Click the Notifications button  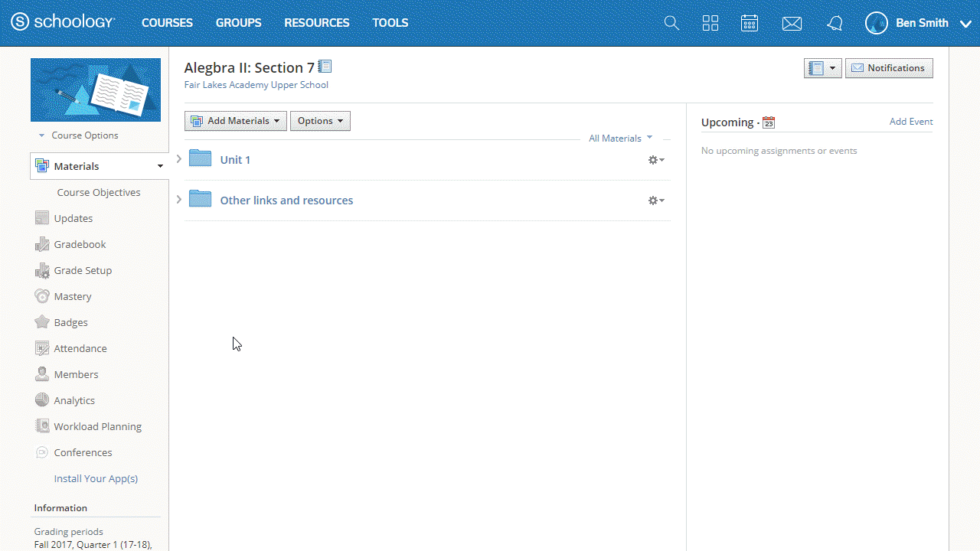(x=889, y=68)
